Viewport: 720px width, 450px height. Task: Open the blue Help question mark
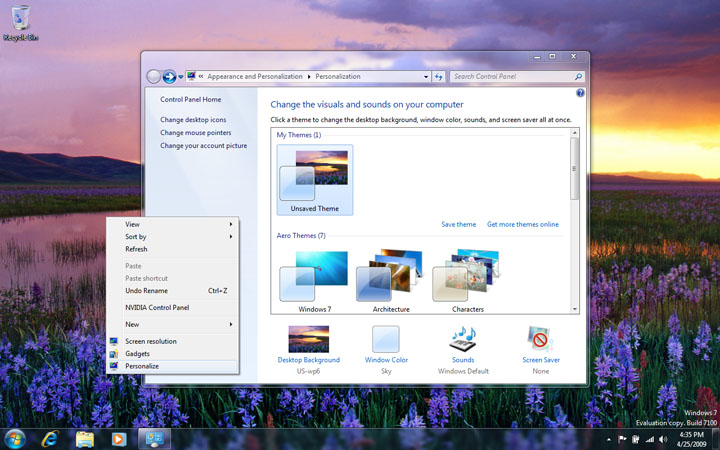point(580,93)
